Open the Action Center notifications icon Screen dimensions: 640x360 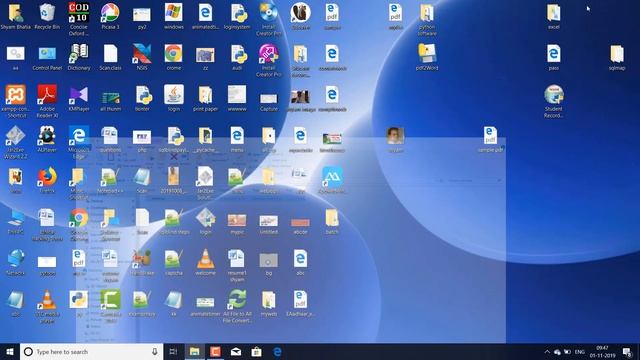(x=628, y=352)
